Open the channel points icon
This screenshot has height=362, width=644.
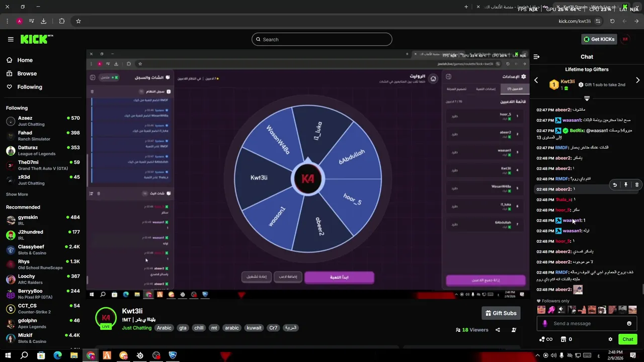[545, 339]
